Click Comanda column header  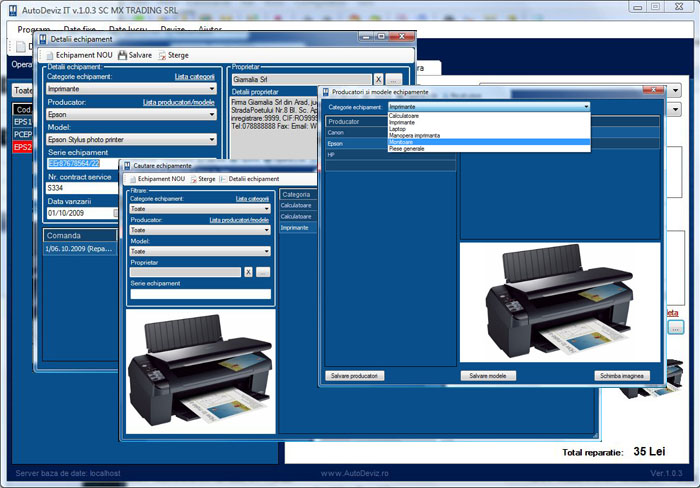(x=80, y=235)
